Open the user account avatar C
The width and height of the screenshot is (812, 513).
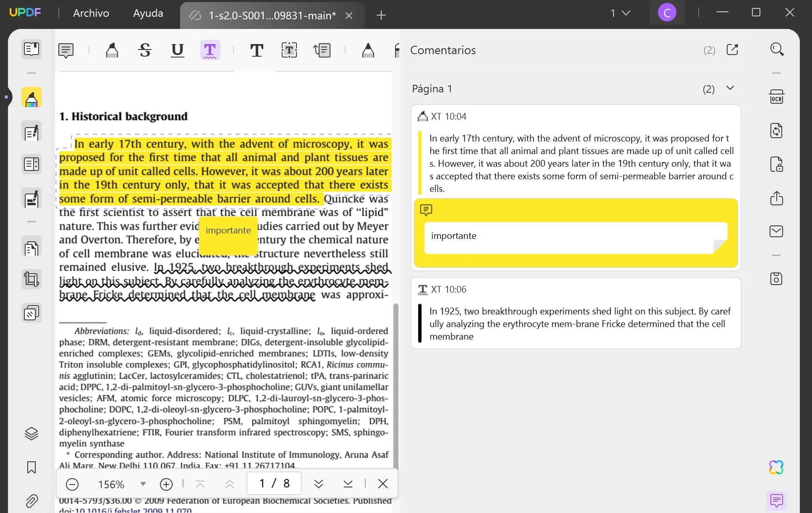(667, 13)
